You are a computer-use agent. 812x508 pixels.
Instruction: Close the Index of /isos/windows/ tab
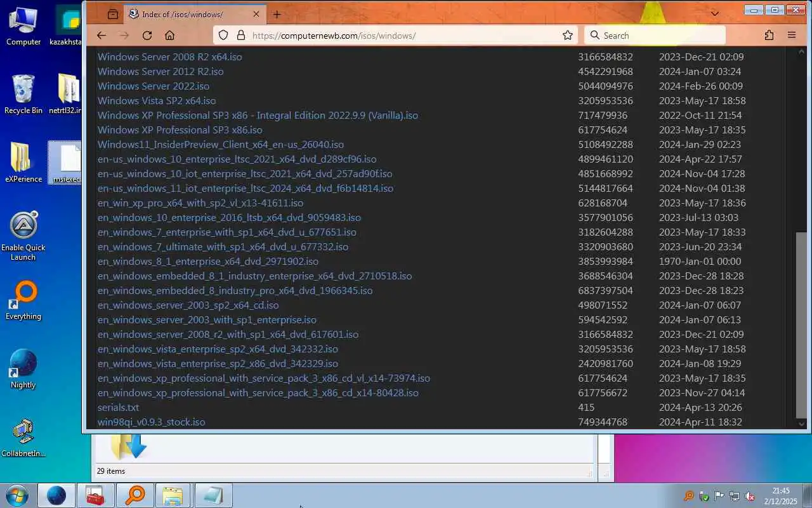click(x=256, y=14)
